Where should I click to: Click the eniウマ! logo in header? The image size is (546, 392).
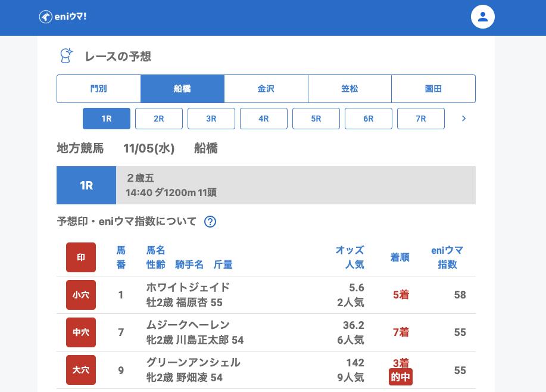63,17
